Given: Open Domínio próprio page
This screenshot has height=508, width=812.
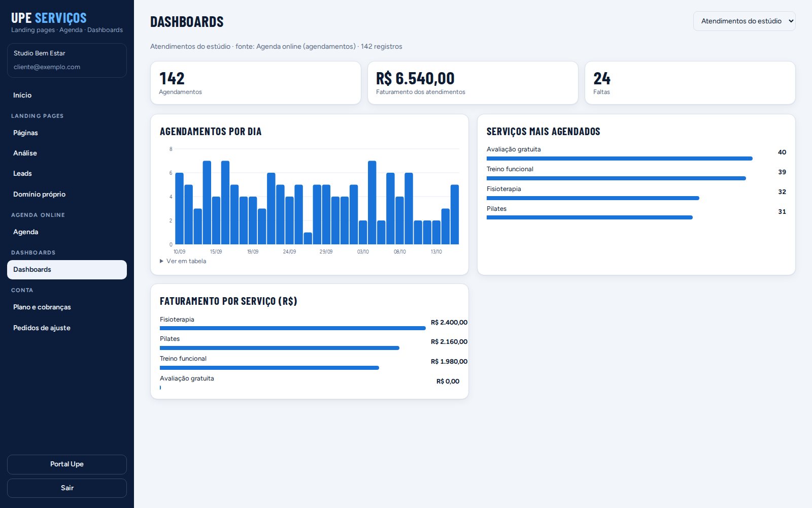Looking at the screenshot, I should 67,194.
